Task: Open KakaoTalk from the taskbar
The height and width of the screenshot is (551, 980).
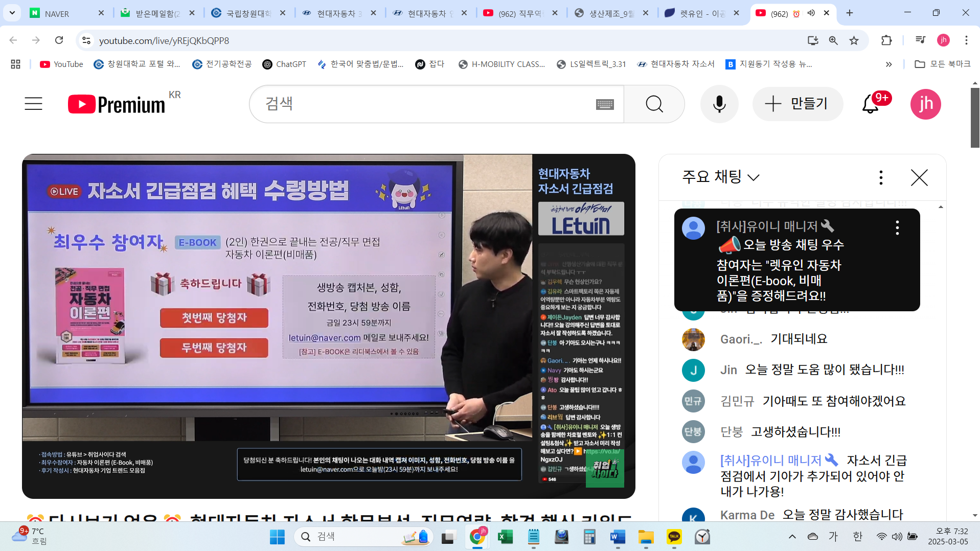Action: [x=674, y=537]
